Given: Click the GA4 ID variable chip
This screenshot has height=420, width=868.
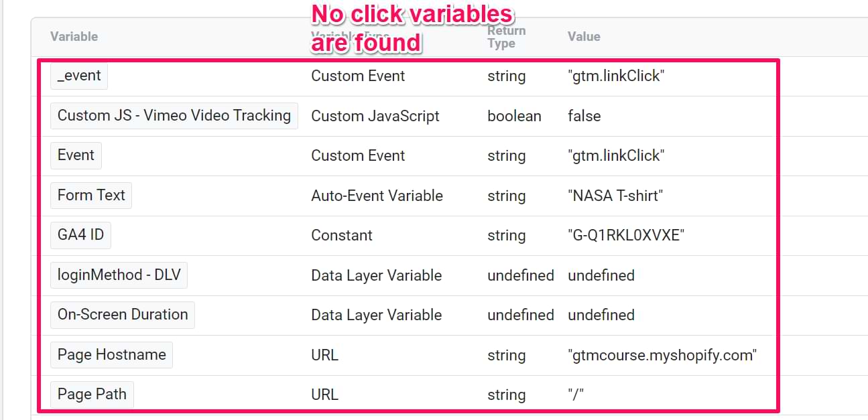Looking at the screenshot, I should click(x=80, y=235).
